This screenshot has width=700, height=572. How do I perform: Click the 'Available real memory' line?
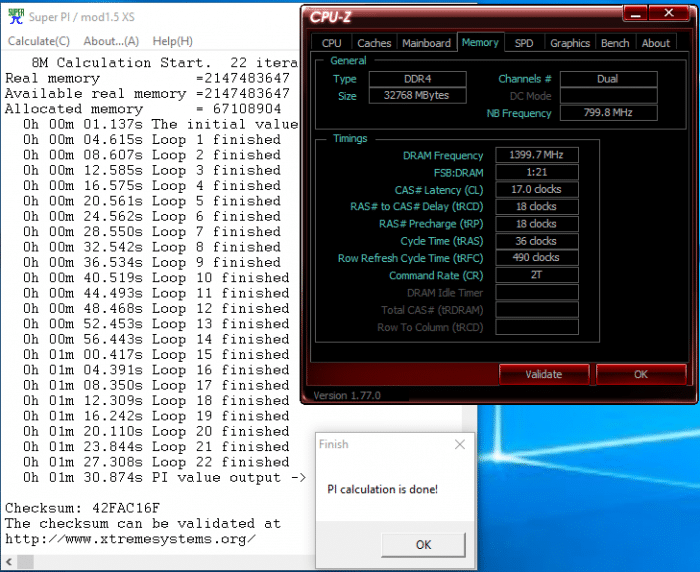pyautogui.click(x=147, y=94)
